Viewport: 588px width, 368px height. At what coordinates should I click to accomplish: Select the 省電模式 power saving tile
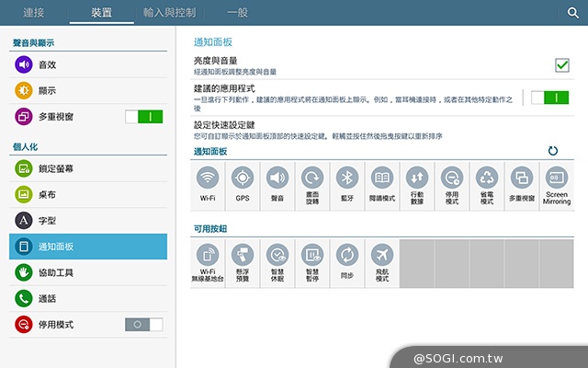[487, 184]
